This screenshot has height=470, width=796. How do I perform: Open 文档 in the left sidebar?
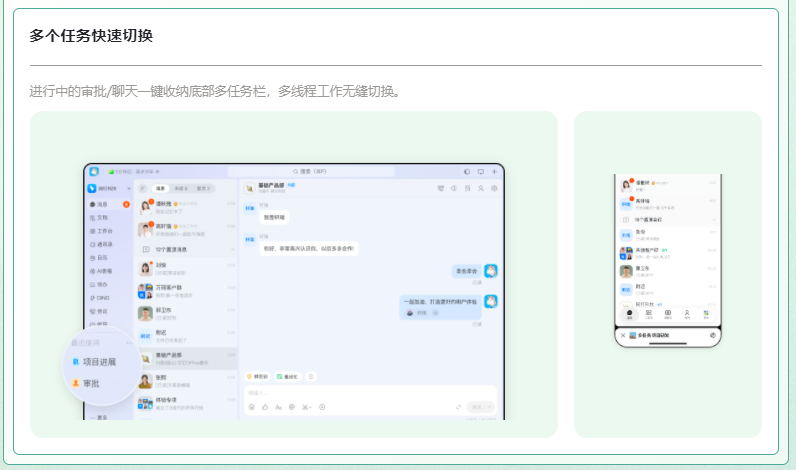[101, 217]
